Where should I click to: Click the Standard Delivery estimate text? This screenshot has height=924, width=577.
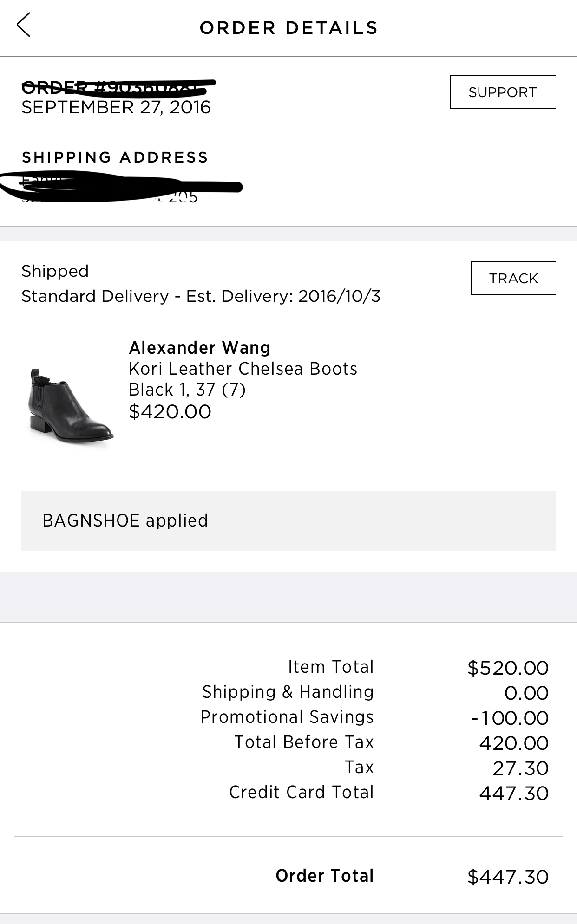201,296
